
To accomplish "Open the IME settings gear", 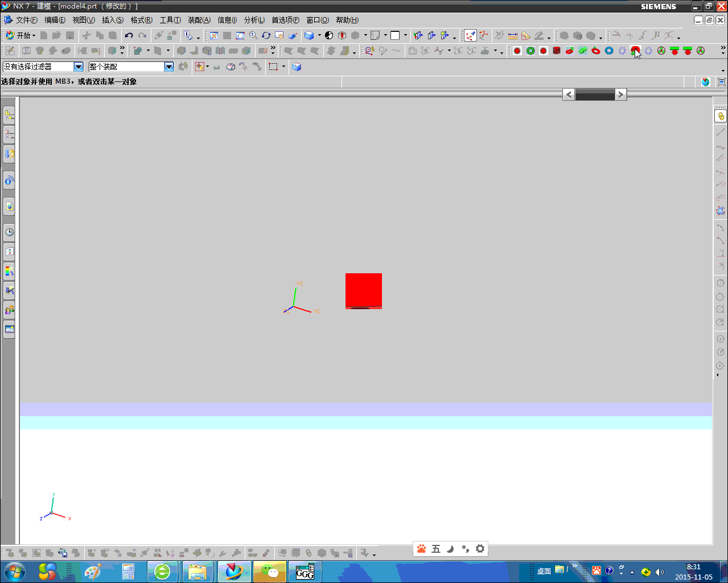I will click(x=480, y=549).
